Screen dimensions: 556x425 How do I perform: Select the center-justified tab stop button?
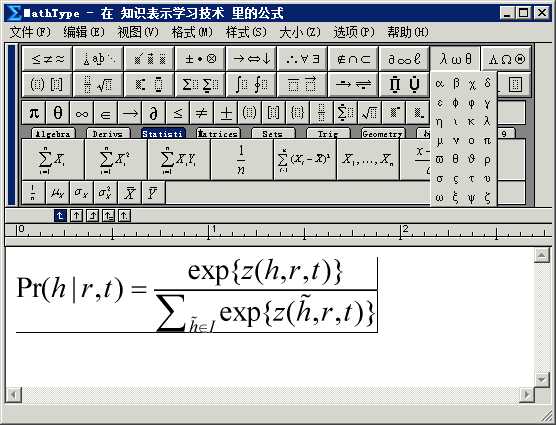point(76,216)
